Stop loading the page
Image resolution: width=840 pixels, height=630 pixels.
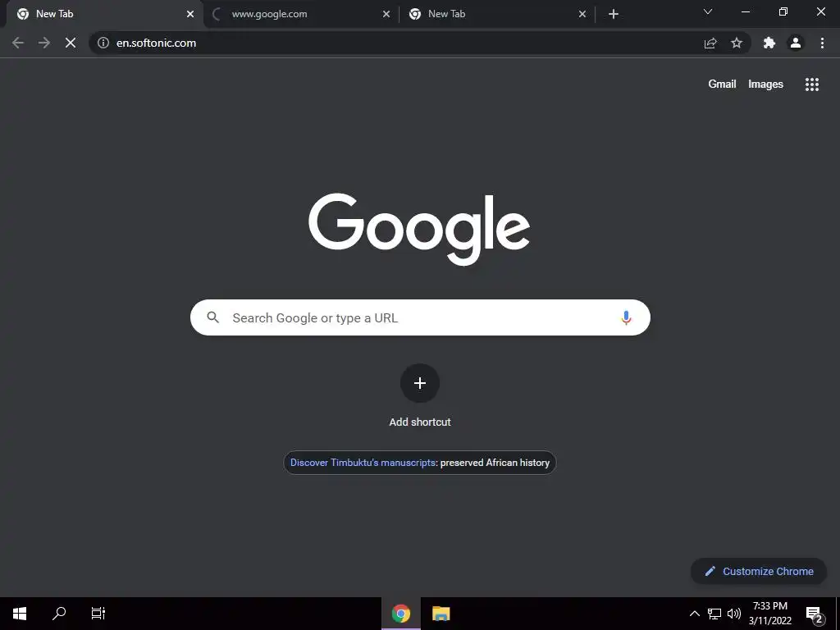coord(71,43)
